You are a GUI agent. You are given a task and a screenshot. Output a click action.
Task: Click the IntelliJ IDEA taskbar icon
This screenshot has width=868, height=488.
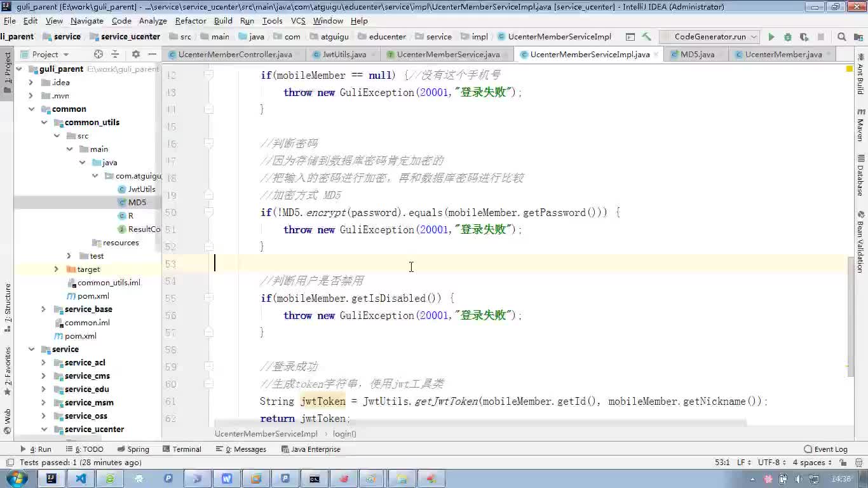[51, 478]
